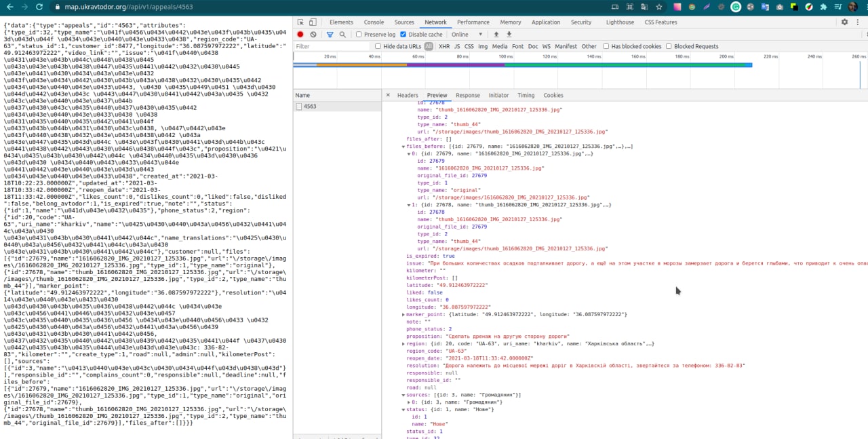Toggle the network filter funnel icon
This screenshot has width=868, height=439.
tap(330, 35)
